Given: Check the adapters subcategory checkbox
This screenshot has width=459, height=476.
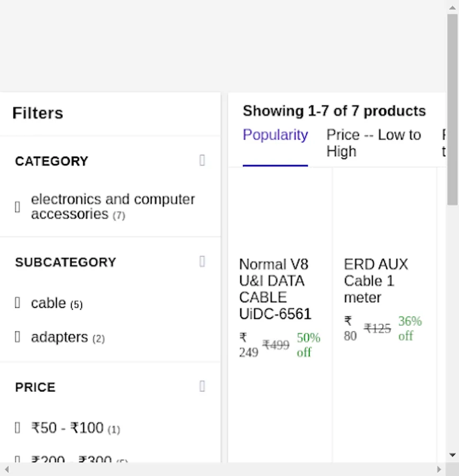Looking at the screenshot, I should coord(17,337).
